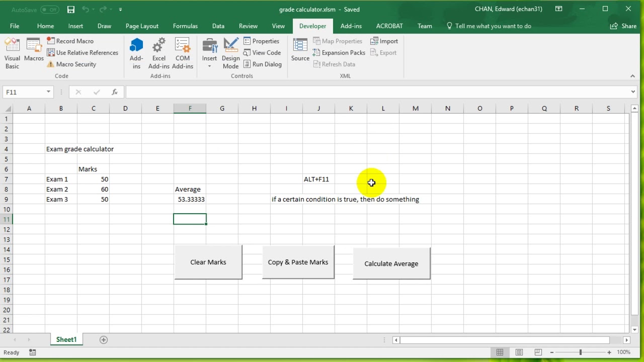
Task: Toggle AutoSave switch
Action: 49,10
